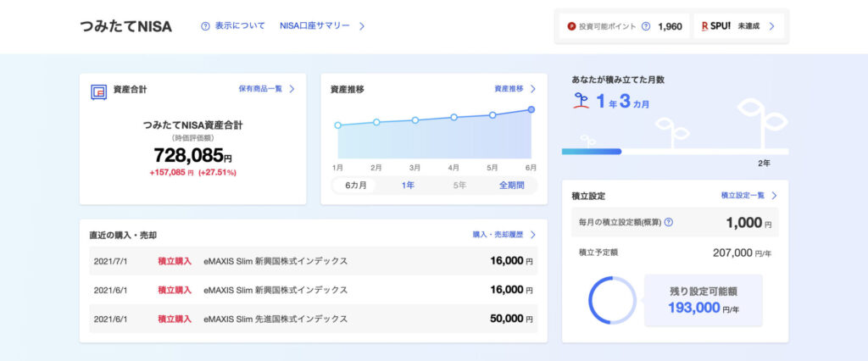Click the 1,960 points value

(x=670, y=26)
